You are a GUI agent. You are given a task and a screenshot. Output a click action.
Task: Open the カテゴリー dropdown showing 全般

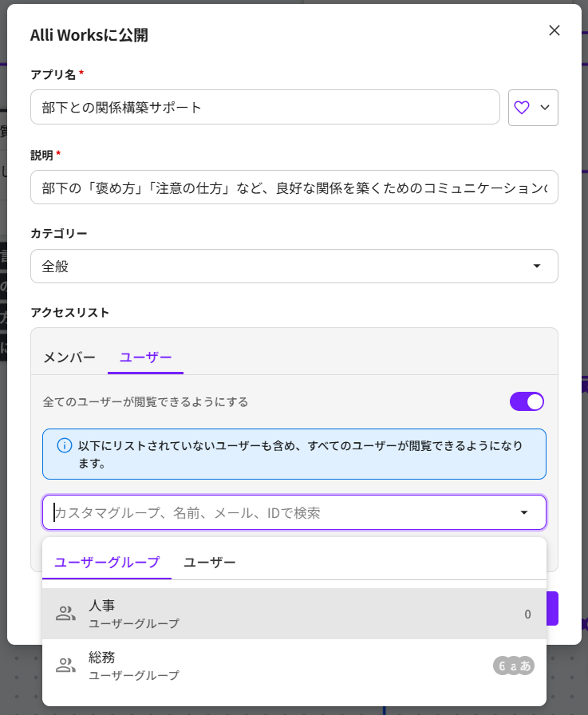pyautogui.click(x=294, y=267)
